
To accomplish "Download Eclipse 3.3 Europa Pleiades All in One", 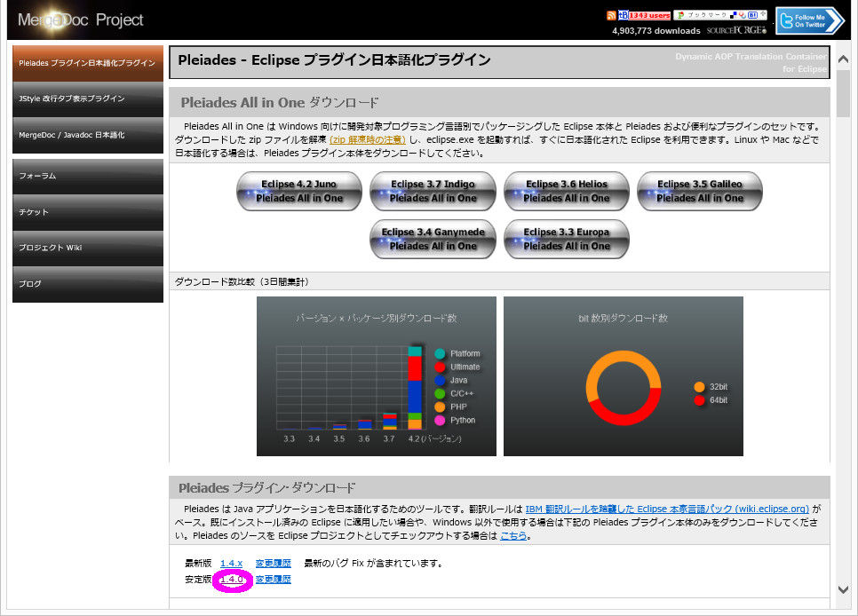I will [566, 239].
